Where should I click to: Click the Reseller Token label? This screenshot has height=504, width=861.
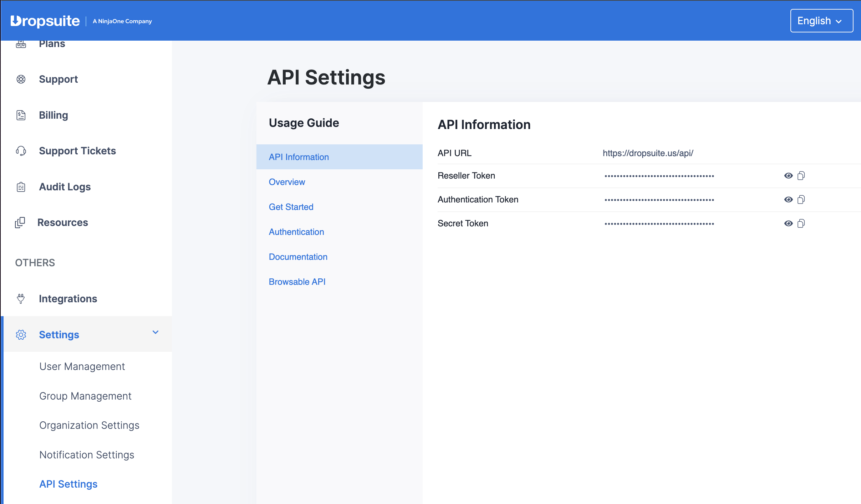pos(466,176)
